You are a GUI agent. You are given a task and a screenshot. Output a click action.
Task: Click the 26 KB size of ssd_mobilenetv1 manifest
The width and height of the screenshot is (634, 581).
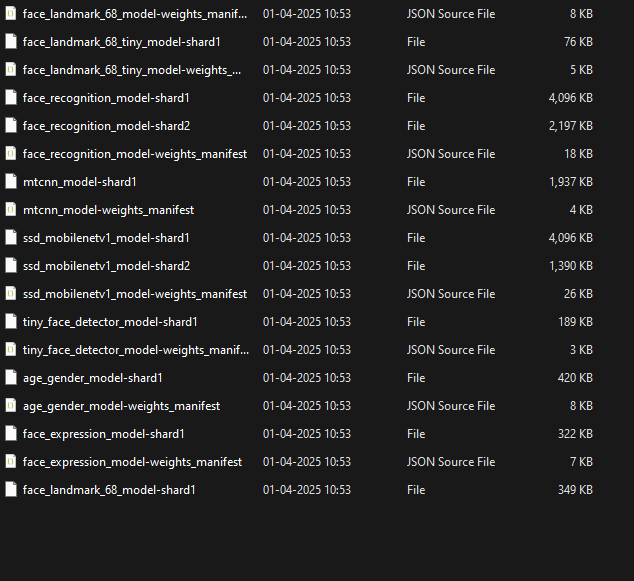[x=578, y=294]
